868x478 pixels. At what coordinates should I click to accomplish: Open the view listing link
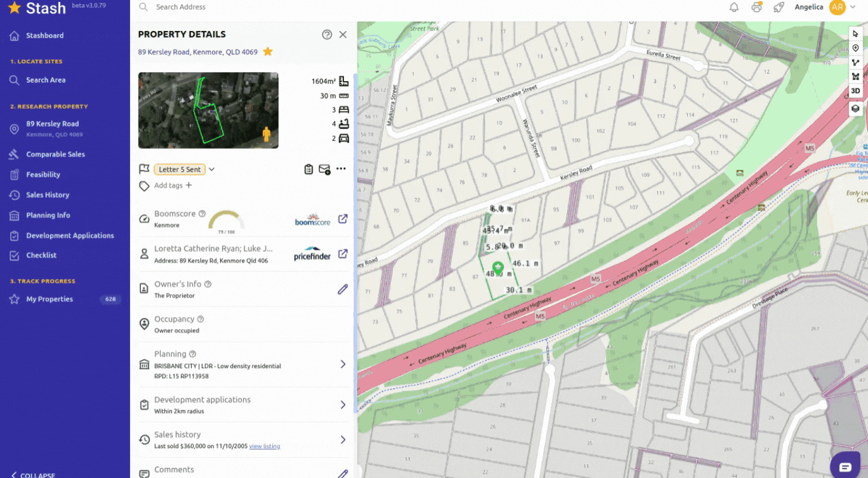coord(264,446)
